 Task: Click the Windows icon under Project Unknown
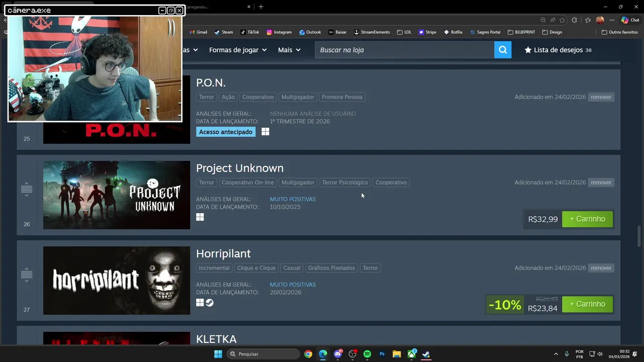200,217
